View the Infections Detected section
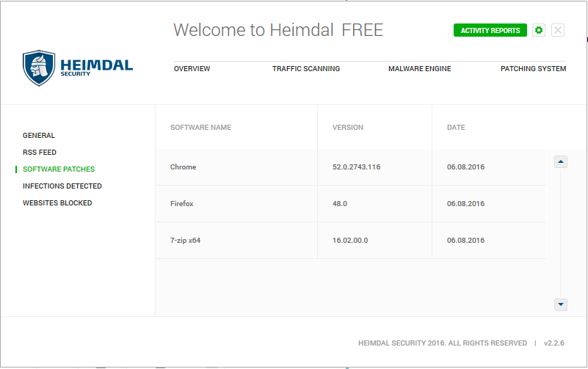Image resolution: width=588 pixels, height=369 pixels. pyautogui.click(x=62, y=186)
